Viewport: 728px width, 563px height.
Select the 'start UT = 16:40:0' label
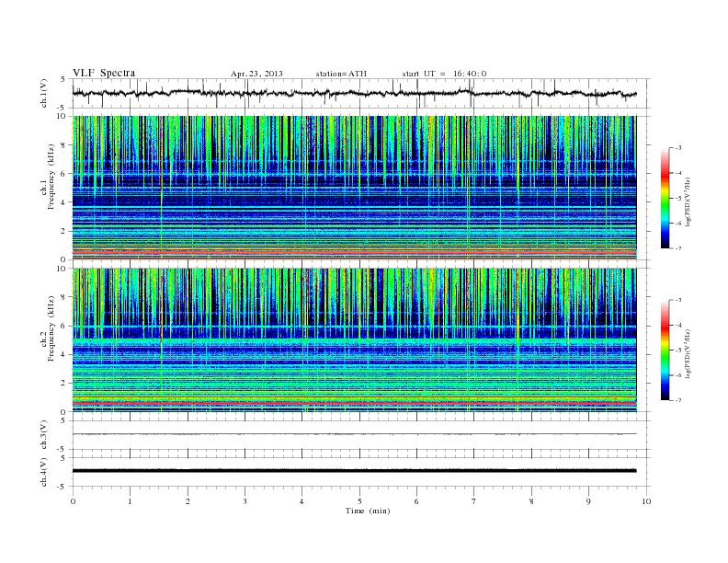point(444,74)
